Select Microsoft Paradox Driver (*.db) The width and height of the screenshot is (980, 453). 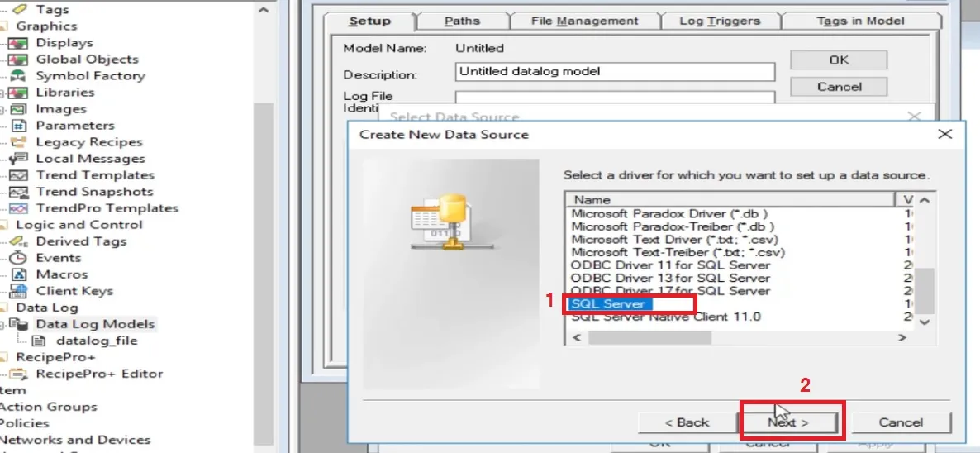pyautogui.click(x=669, y=213)
